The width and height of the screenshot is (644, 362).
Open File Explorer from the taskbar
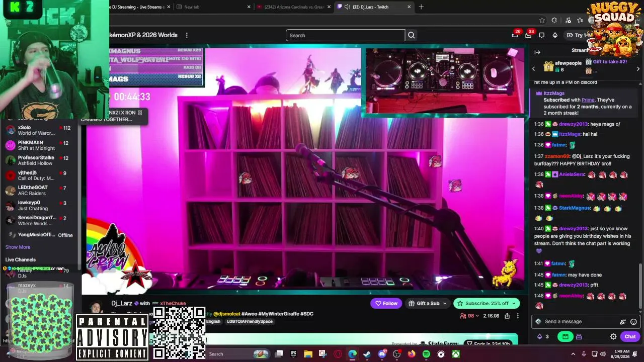pos(308,354)
